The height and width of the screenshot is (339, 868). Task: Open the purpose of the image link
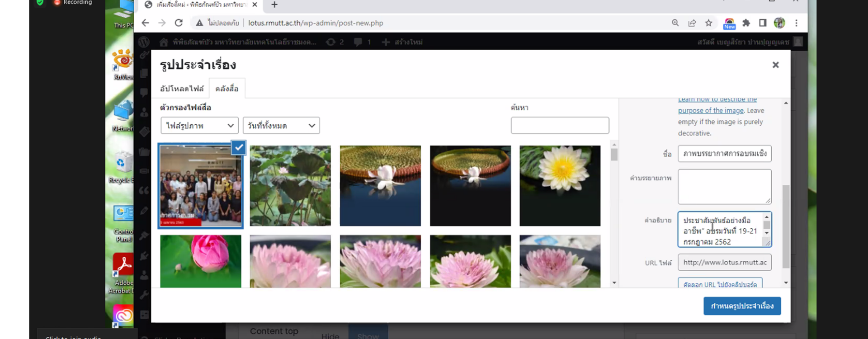(711, 111)
